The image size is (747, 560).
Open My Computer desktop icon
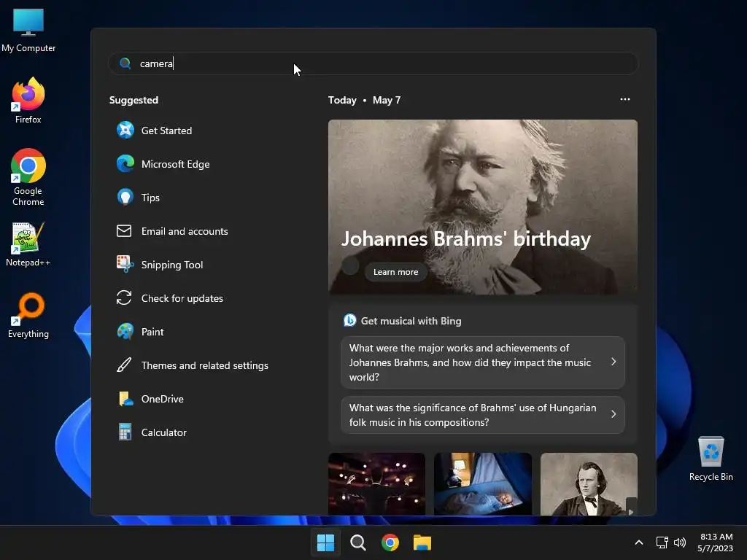pyautogui.click(x=28, y=30)
